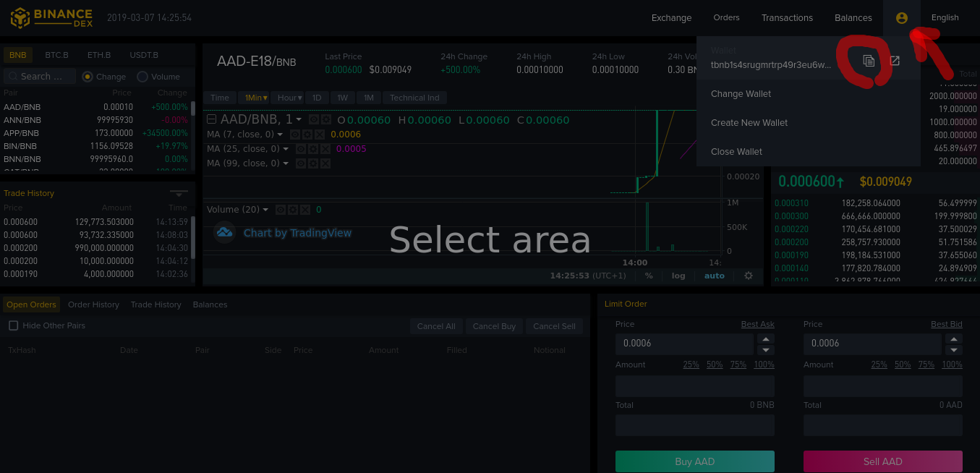
Task: Open the English language dropdown
Action: pos(945,18)
